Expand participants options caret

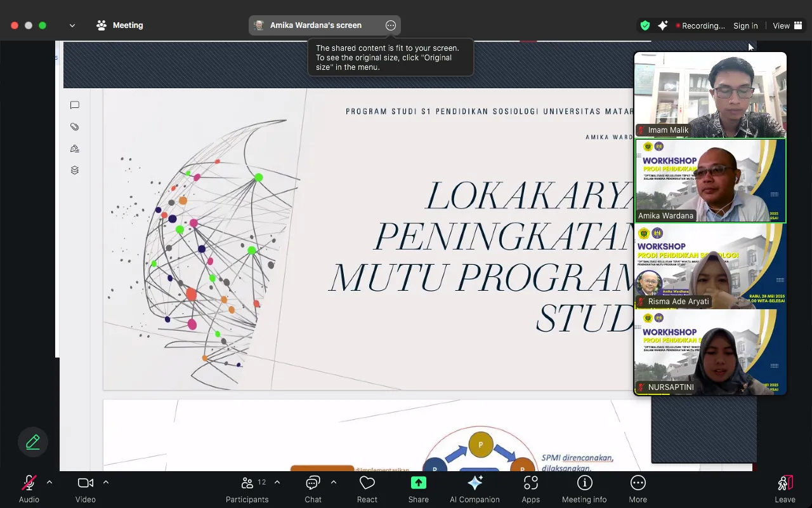pyautogui.click(x=277, y=483)
